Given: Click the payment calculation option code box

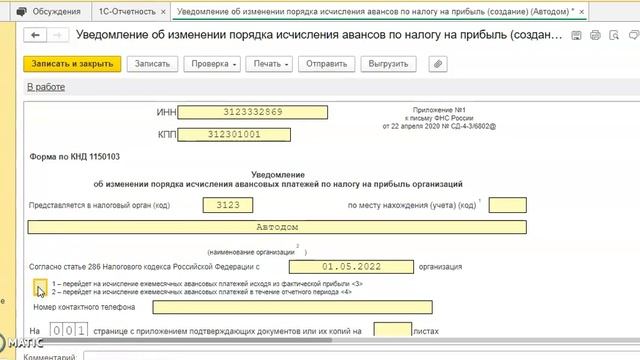Looking at the screenshot, I should click(40, 287).
